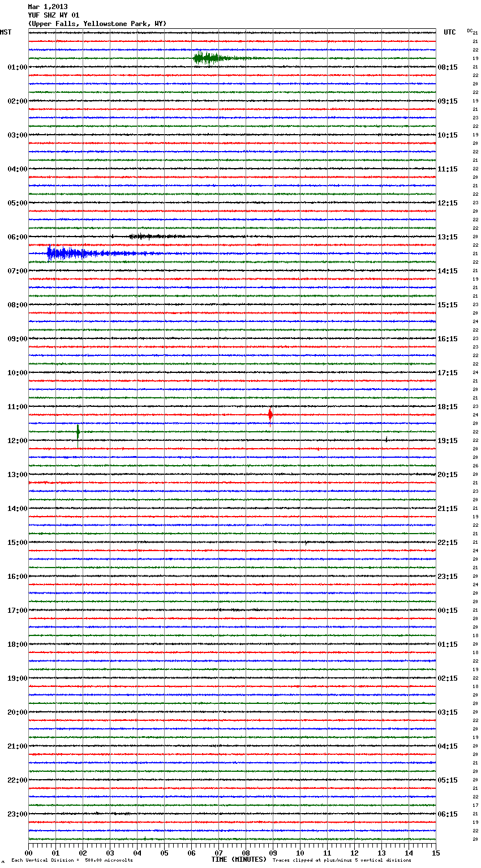Select the 09:00 MST hour label
This screenshot has height=868, width=481.
point(17,339)
